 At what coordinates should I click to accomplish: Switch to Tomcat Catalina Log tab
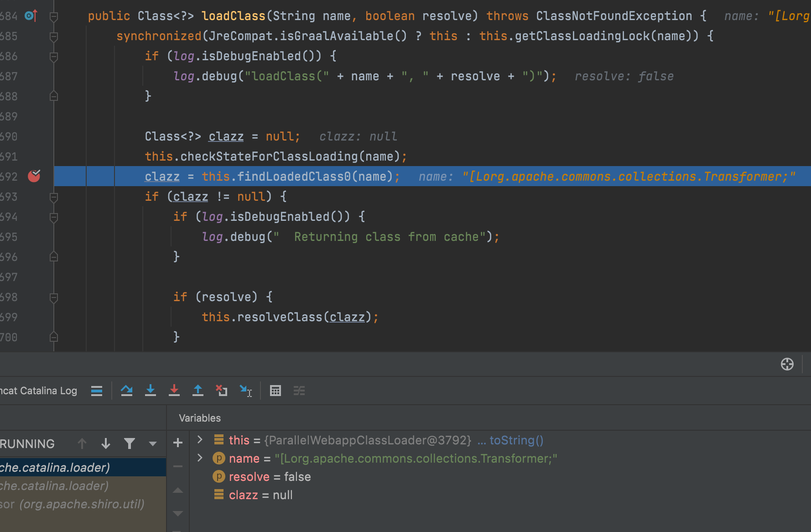38,391
